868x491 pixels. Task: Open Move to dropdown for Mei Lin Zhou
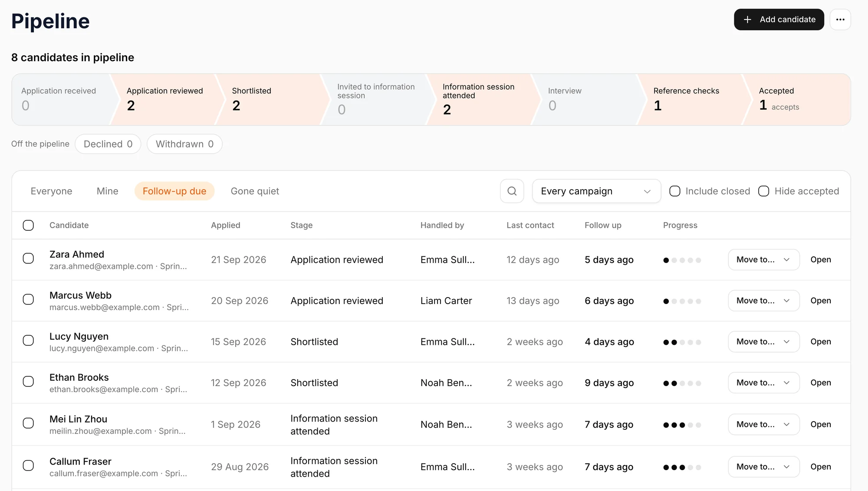pyautogui.click(x=763, y=425)
